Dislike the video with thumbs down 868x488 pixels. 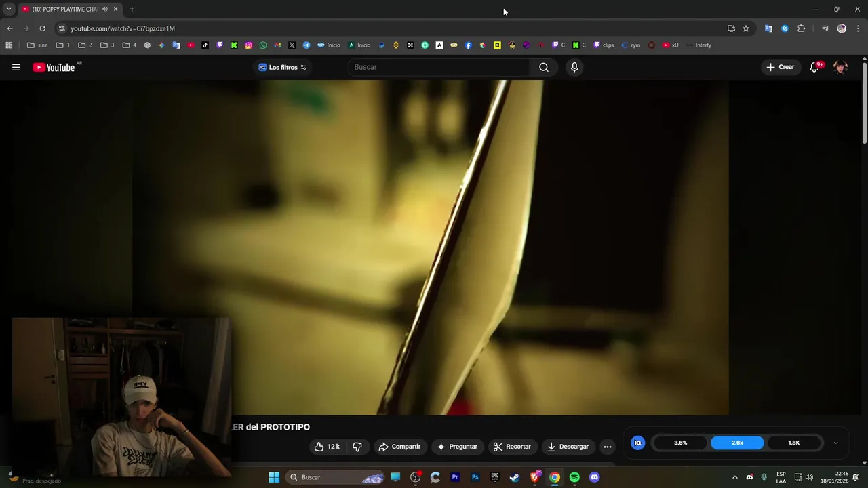[357, 447]
